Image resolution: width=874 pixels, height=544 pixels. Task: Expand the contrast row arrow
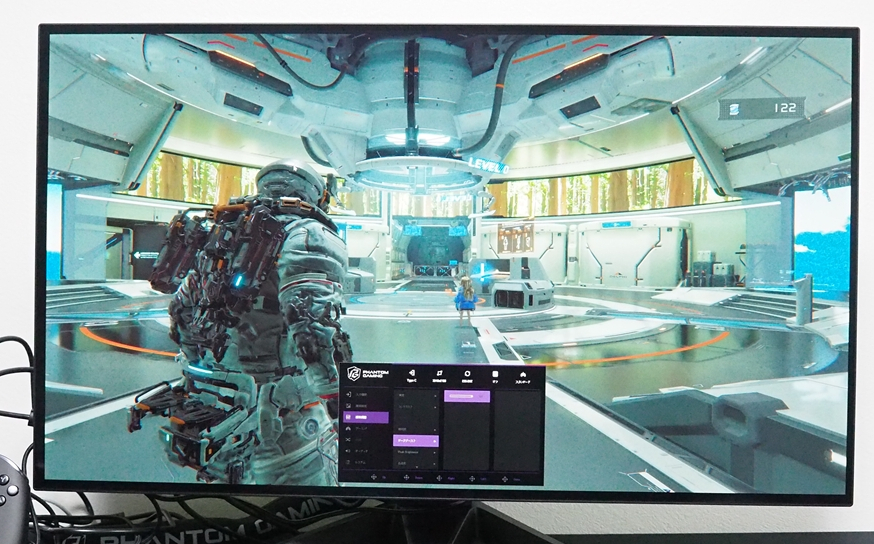tap(434, 407)
